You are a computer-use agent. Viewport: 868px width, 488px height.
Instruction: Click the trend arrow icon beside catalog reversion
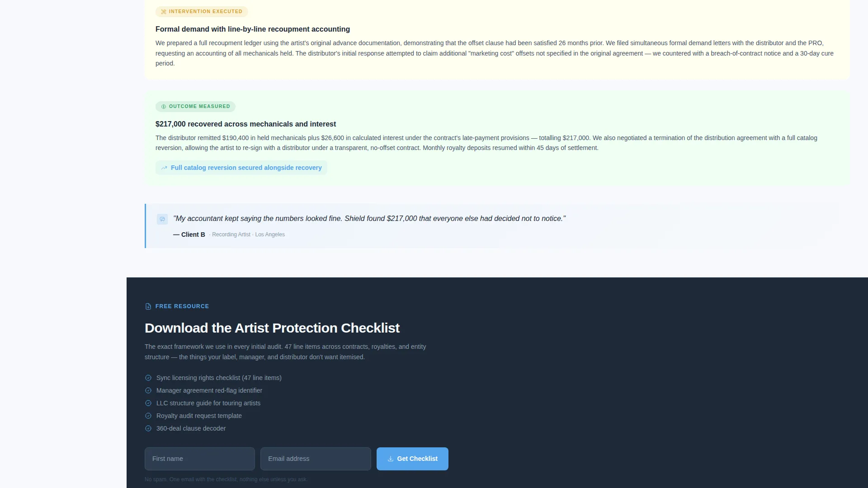pos(164,168)
